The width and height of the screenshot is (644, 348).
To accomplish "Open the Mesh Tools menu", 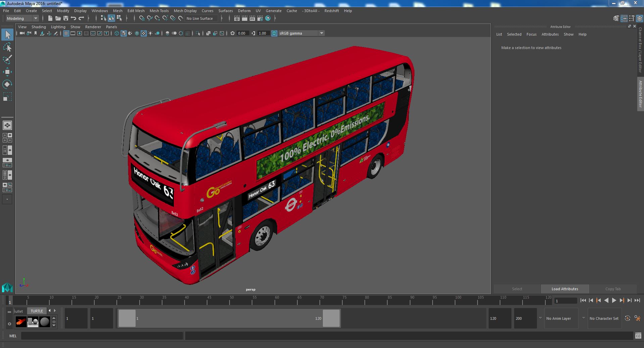I will click(x=159, y=11).
